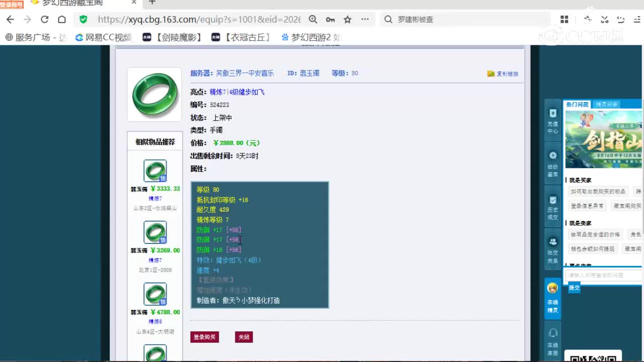Click the 速度 +4 attribute line

click(208, 270)
